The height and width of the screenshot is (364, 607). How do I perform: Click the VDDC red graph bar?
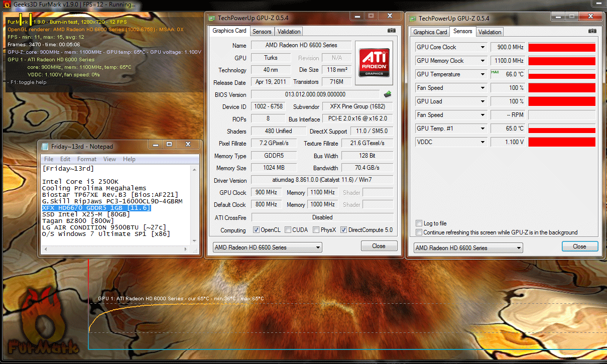pos(562,142)
